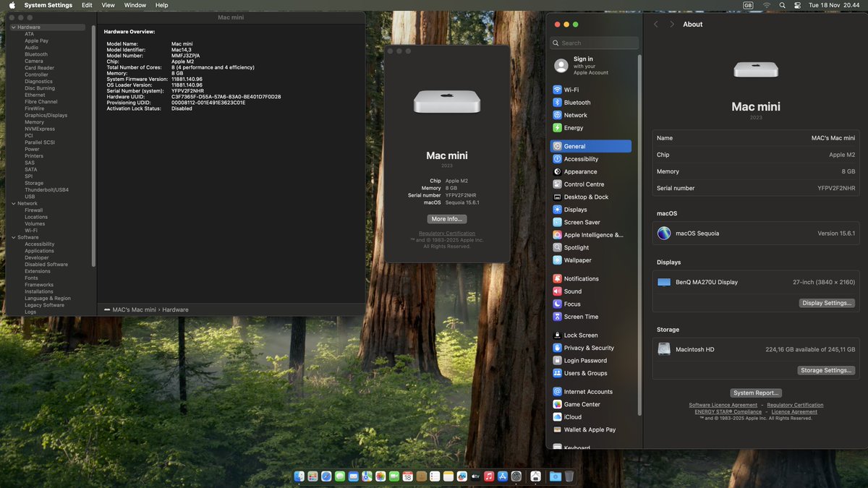Viewport: 868px width, 488px height.
Task: Open Game Center settings
Action: pyautogui.click(x=591, y=404)
